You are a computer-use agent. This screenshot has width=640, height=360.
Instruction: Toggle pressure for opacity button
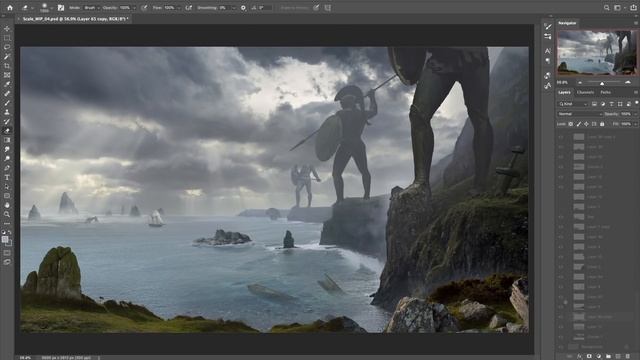pos(144,8)
